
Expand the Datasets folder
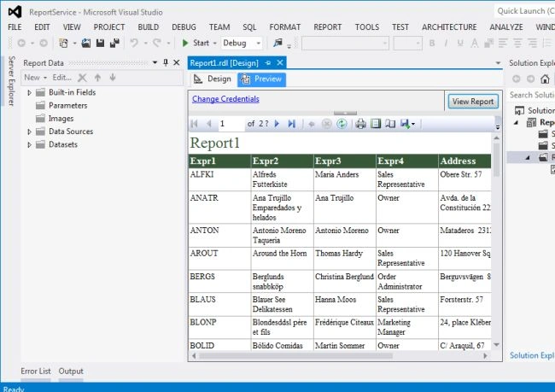pyautogui.click(x=29, y=144)
